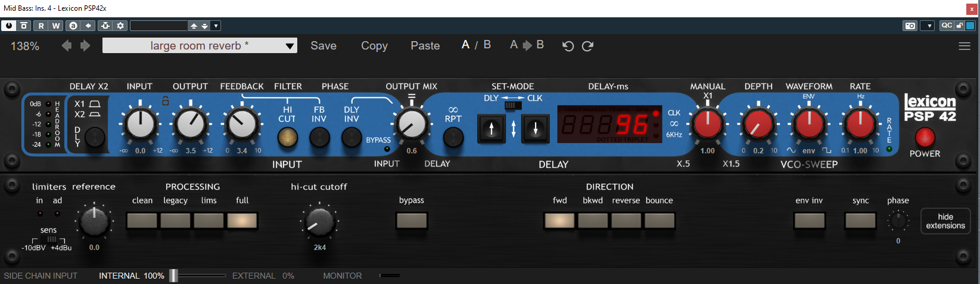Click the delay up arrow button
Image resolution: width=980 pixels, height=284 pixels.
tap(491, 128)
